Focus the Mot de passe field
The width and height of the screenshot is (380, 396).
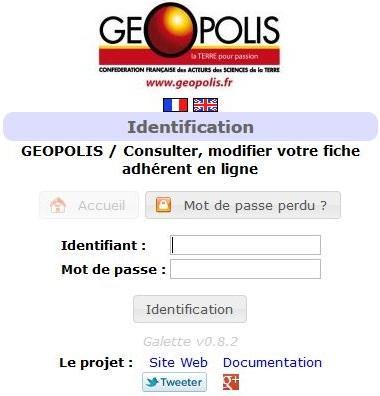coord(245,269)
